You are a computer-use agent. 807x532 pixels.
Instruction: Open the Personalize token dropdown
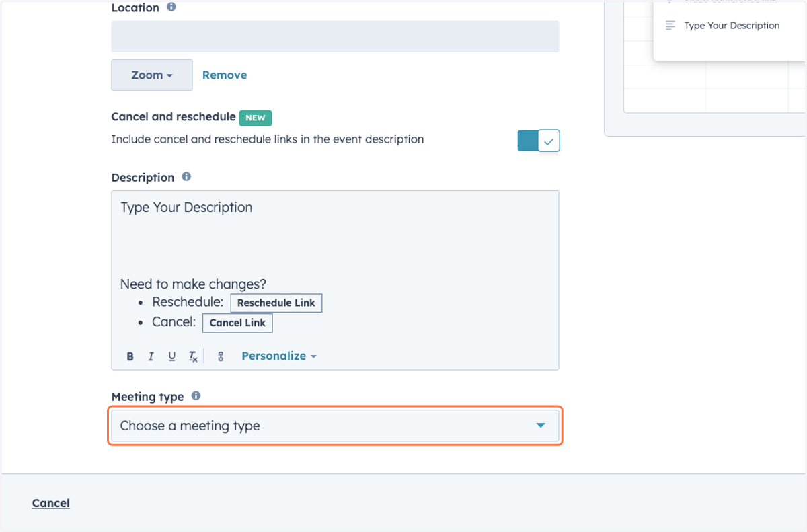tap(279, 356)
